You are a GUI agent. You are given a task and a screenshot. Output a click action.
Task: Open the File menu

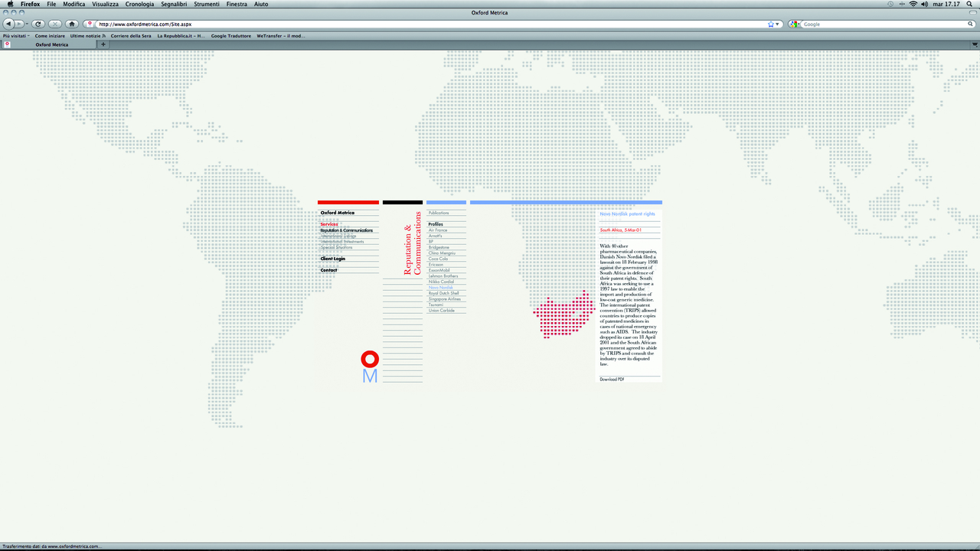point(51,4)
